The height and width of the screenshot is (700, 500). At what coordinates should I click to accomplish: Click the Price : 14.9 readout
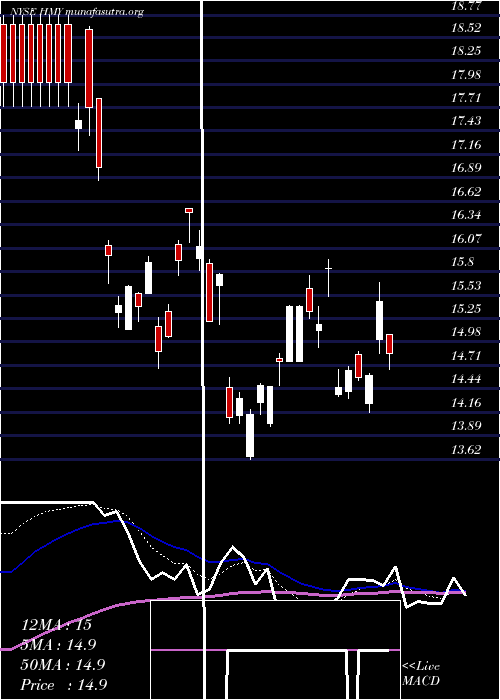pos(64,685)
